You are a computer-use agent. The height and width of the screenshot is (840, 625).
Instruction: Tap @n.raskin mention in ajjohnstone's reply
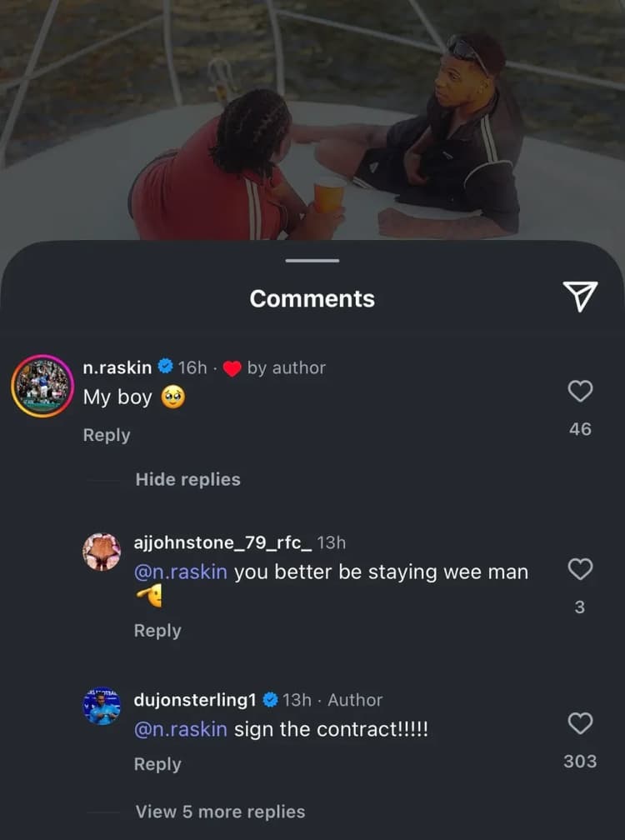(x=180, y=572)
